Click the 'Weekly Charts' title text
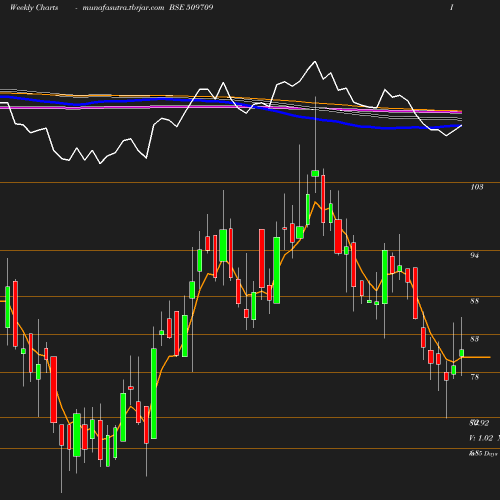This screenshot has width=500, height=500. point(34,7)
